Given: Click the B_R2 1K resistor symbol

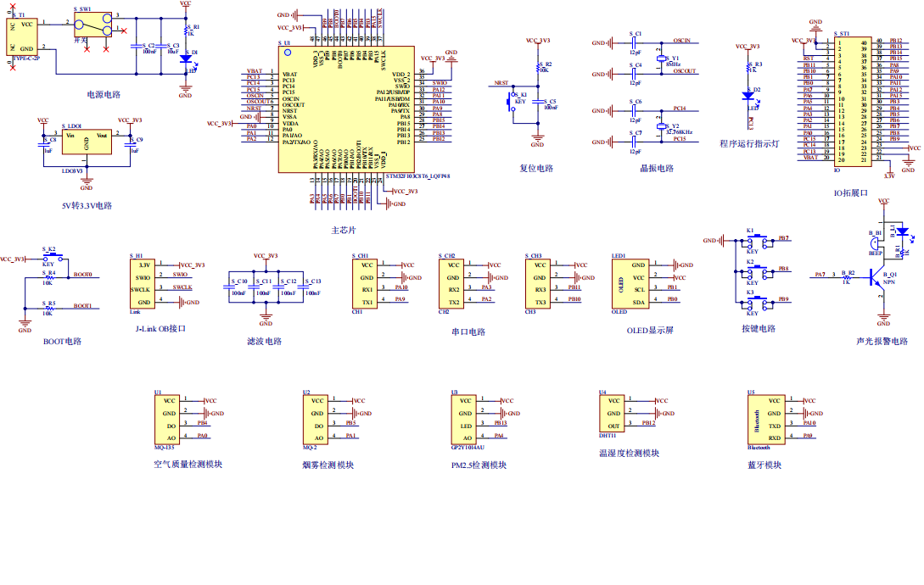Looking at the screenshot, I should pos(848,276).
